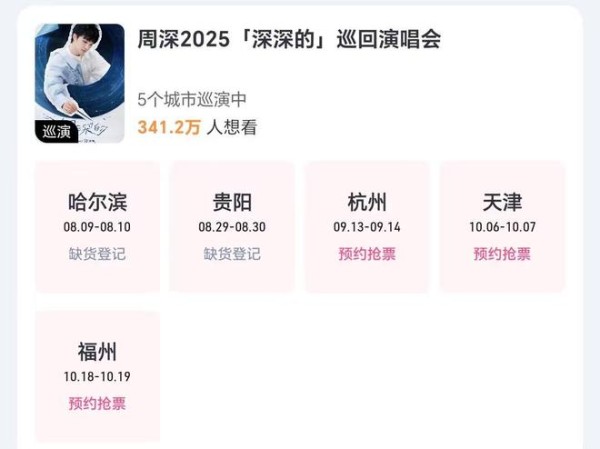Click 预约抢票 under 福州
600x449 pixels.
[x=97, y=404]
